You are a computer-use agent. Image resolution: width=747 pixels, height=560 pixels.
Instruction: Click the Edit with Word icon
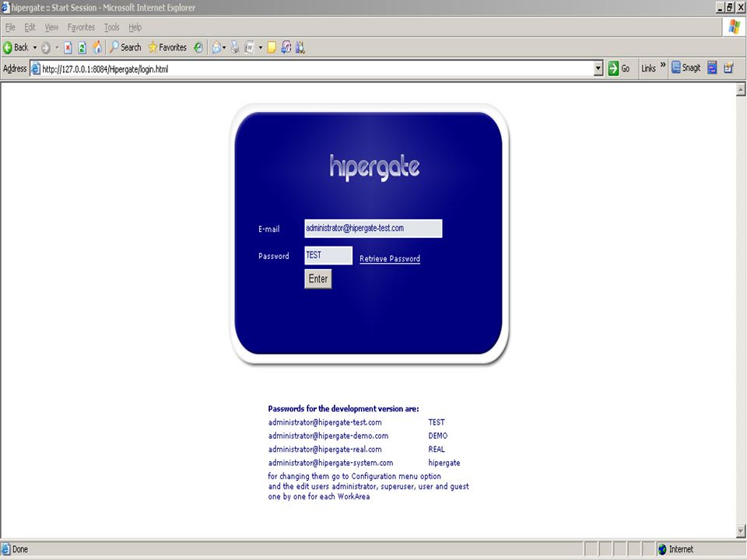pos(250,47)
